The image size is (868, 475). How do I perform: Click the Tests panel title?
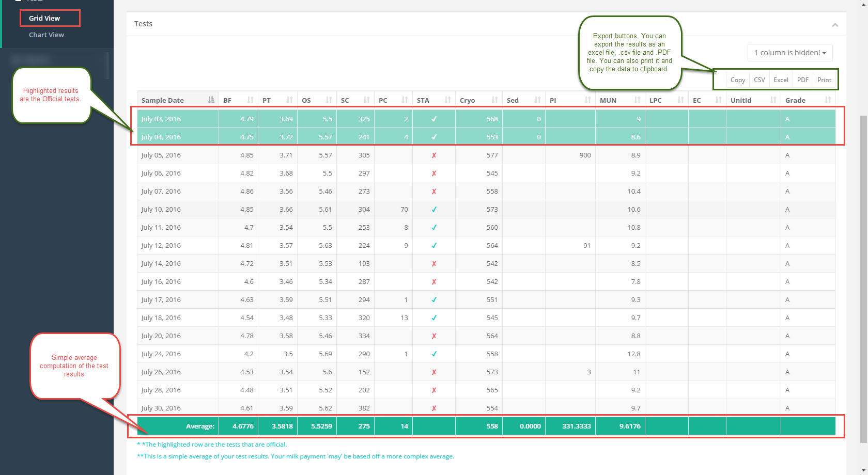click(x=143, y=24)
